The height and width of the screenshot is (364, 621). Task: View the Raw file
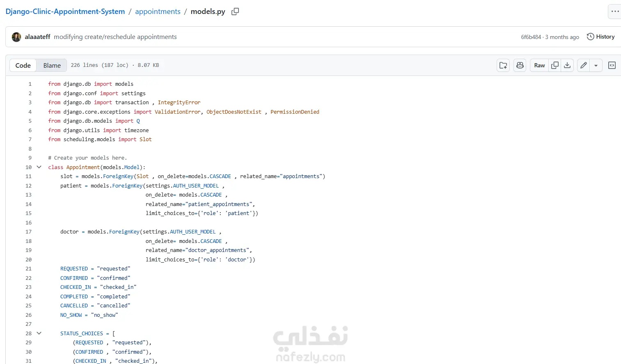tap(539, 65)
